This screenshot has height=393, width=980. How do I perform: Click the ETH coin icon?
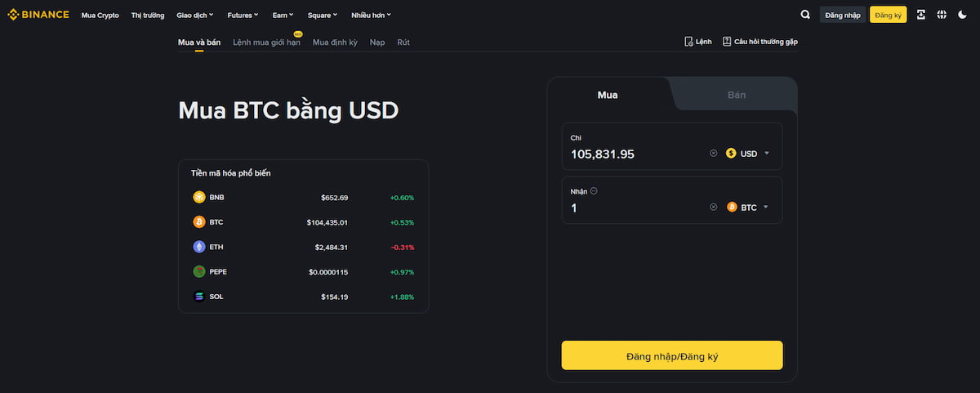point(199,247)
